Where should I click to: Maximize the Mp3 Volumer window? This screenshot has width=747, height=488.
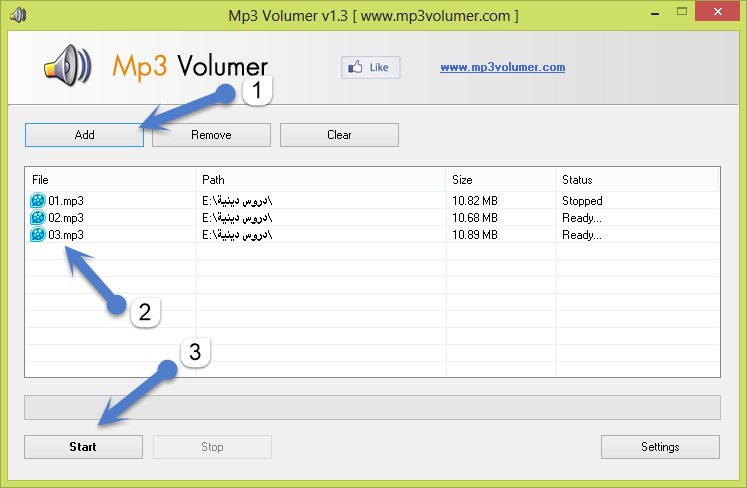[682, 12]
